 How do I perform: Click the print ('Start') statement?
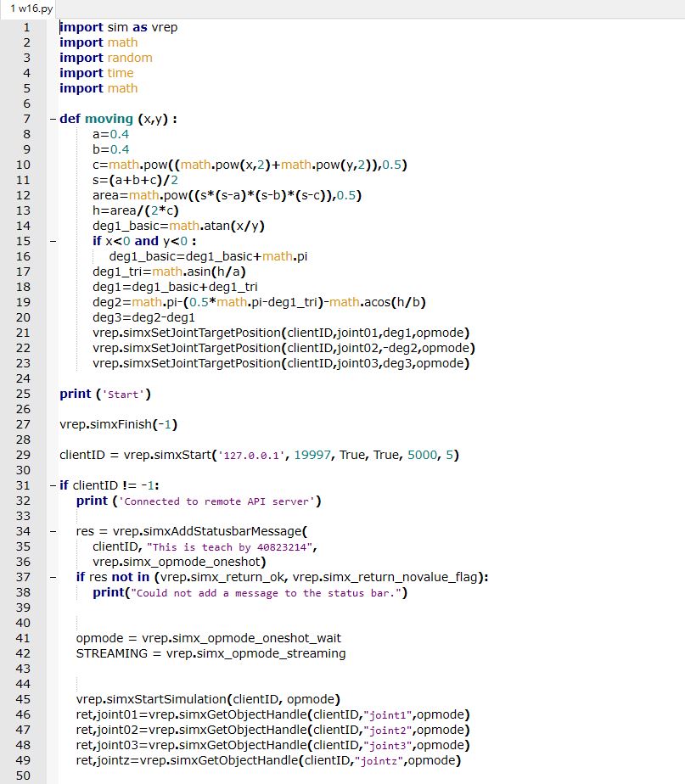pos(105,394)
